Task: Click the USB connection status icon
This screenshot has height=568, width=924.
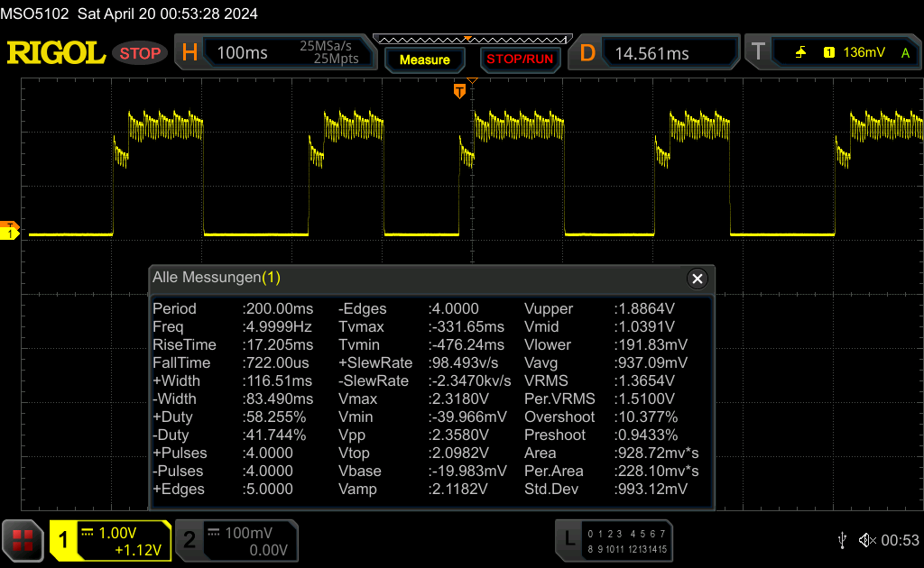Action: click(x=842, y=540)
